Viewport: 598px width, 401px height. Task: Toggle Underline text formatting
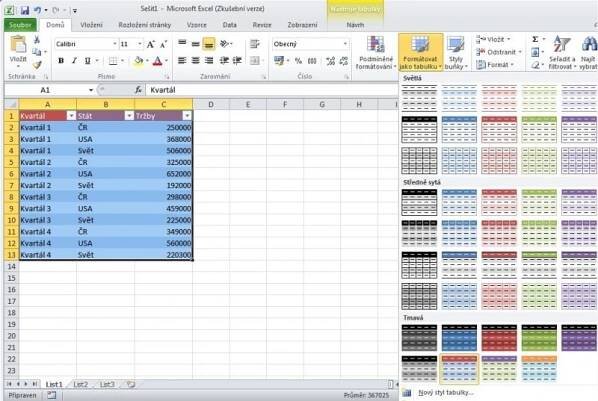[88, 61]
